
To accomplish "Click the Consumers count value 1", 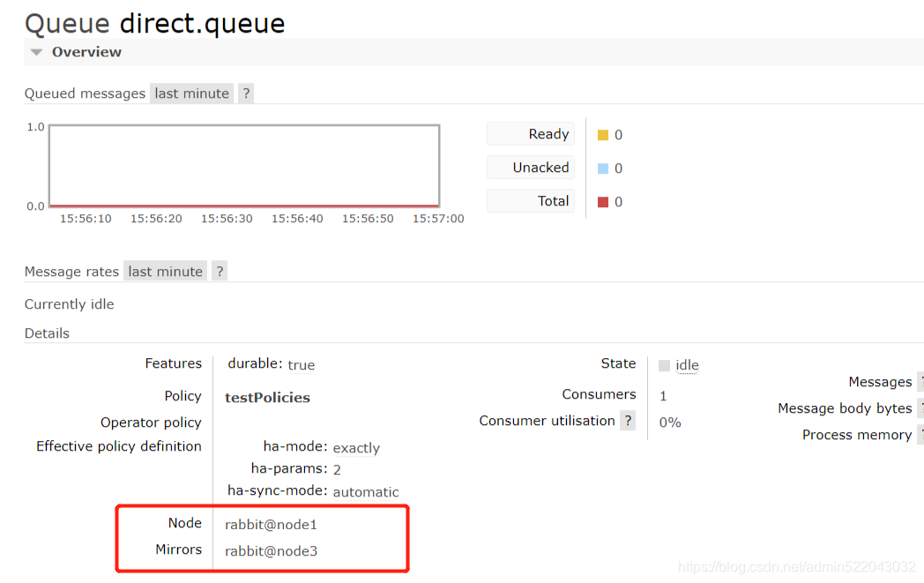I will pyautogui.click(x=663, y=396).
